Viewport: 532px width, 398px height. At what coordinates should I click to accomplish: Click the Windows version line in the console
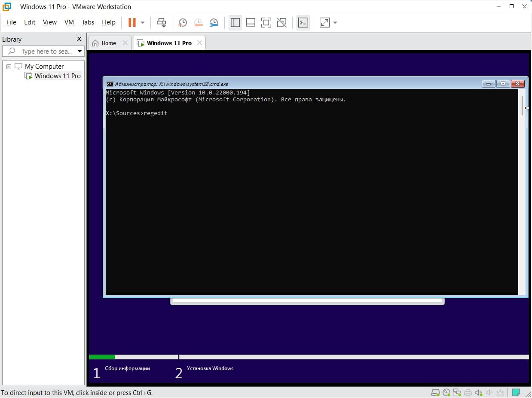tap(177, 93)
